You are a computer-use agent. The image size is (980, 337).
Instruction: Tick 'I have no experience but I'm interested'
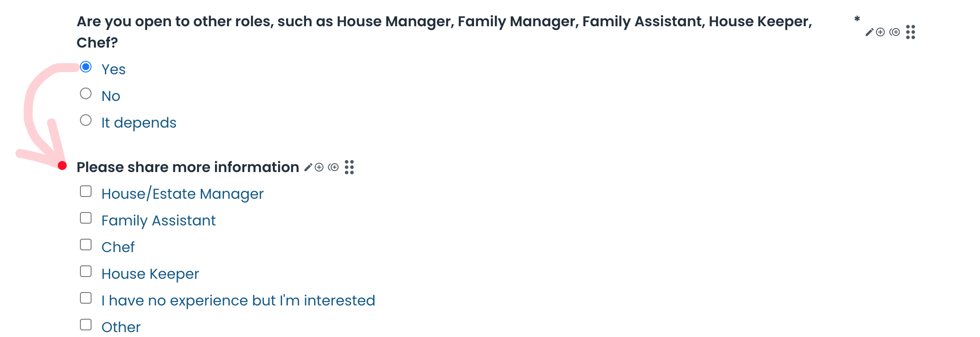point(86,298)
